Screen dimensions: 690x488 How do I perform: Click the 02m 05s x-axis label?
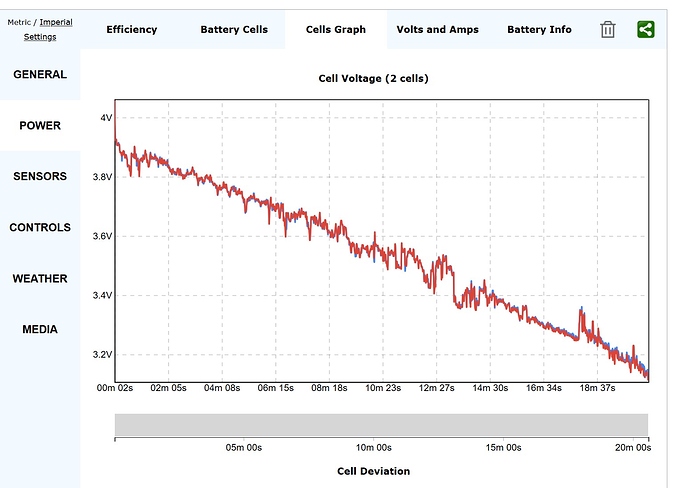(x=169, y=388)
